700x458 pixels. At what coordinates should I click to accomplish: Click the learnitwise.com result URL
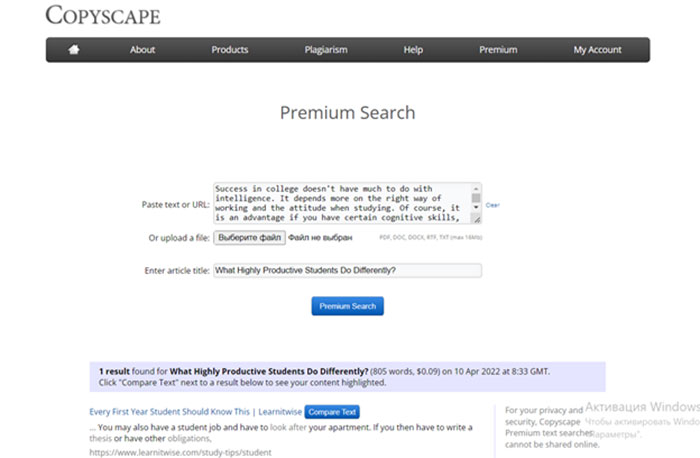(180, 453)
